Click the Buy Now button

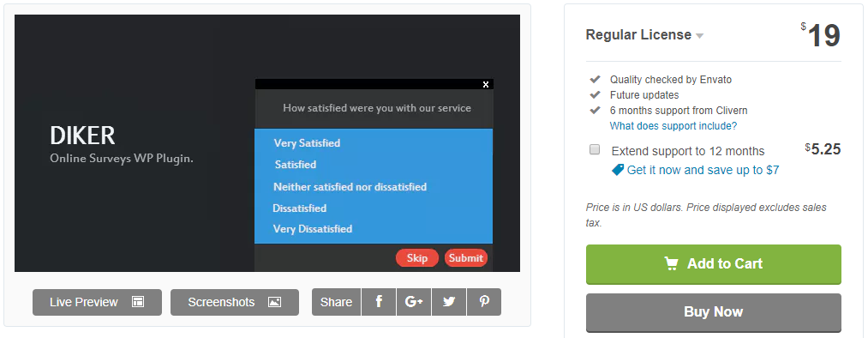point(714,312)
